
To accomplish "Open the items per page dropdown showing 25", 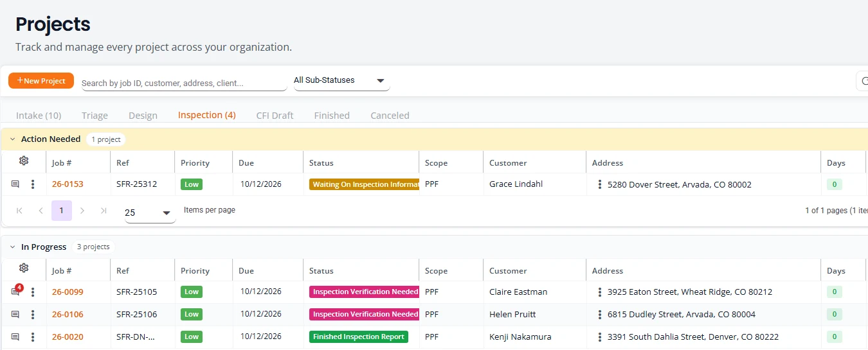I will click(150, 213).
